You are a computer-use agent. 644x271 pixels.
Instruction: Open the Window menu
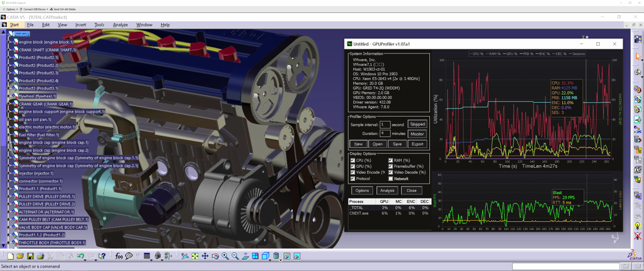pyautogui.click(x=144, y=25)
